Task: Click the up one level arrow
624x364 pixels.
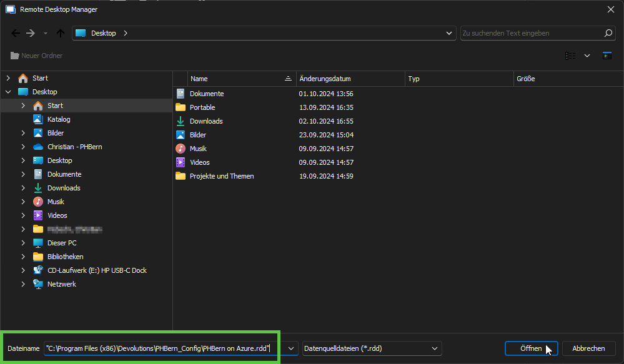Action: tap(61, 33)
